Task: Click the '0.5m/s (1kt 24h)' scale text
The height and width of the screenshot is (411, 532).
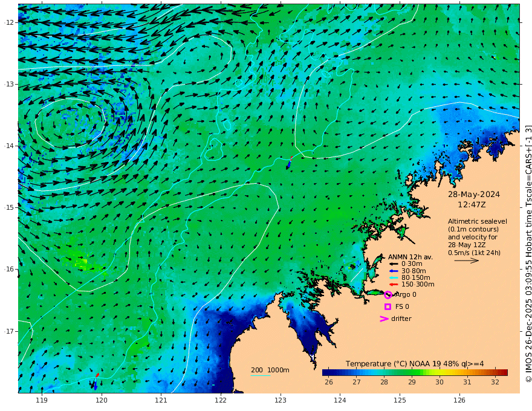Action: coord(474,253)
